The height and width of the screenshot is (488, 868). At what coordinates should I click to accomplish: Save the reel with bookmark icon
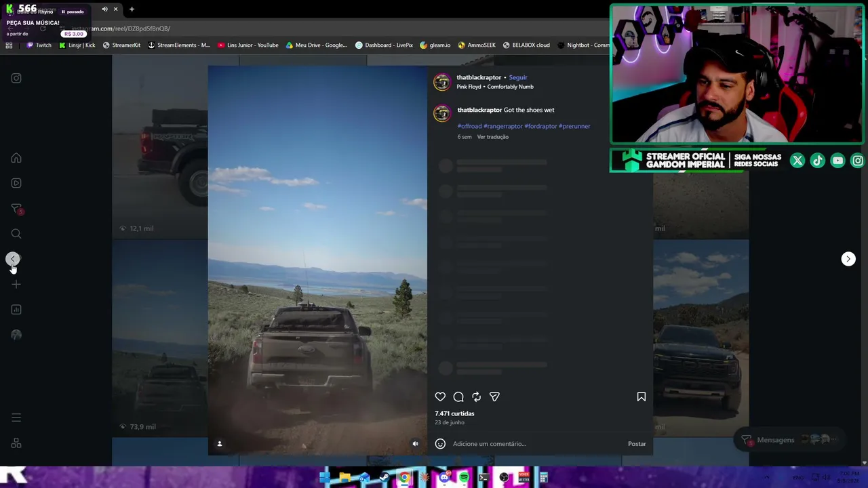tap(641, 397)
